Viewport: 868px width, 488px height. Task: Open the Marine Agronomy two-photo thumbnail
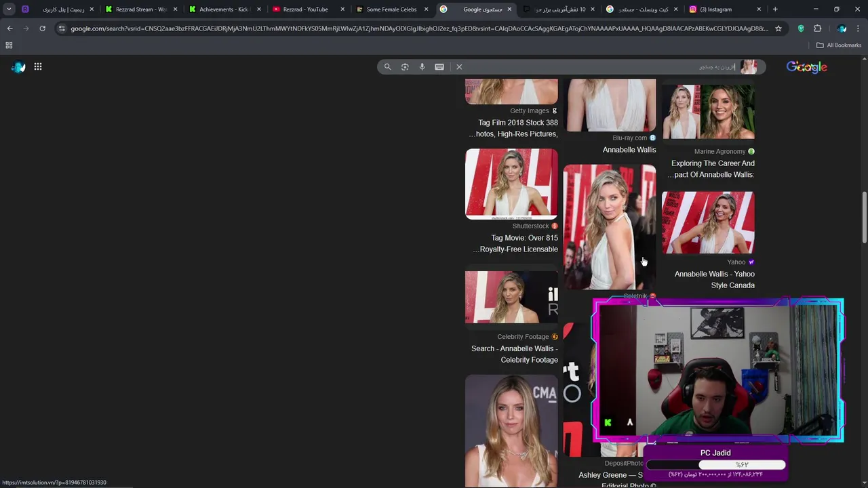[x=709, y=112]
